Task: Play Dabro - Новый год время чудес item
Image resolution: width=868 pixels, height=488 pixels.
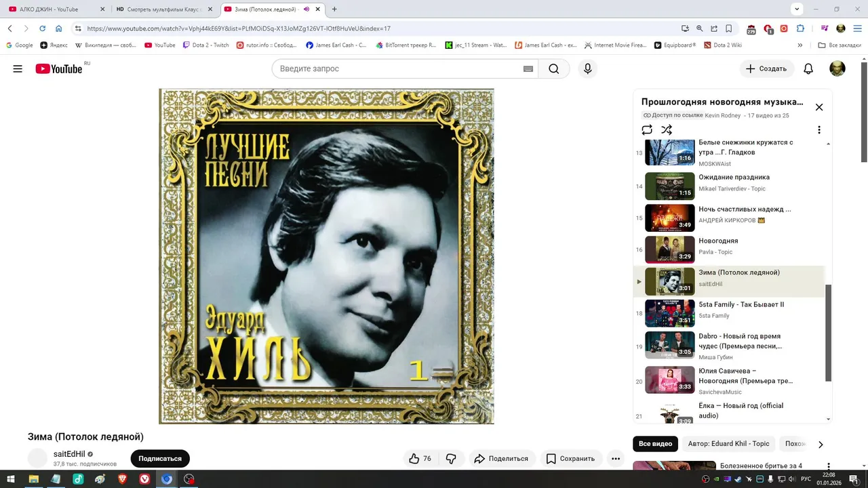Action: point(729,345)
